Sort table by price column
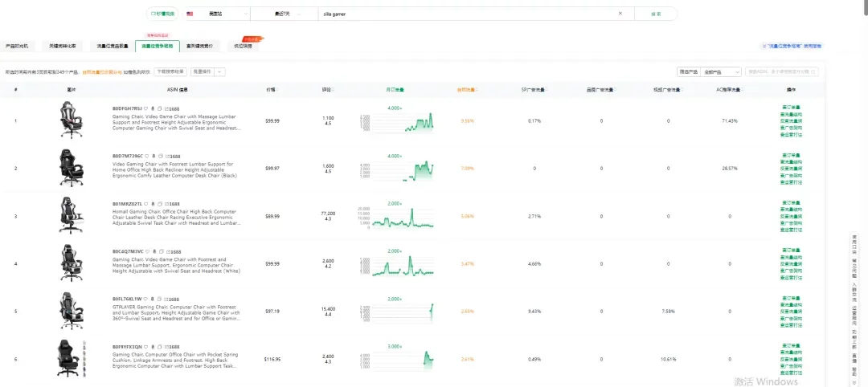Image resolution: width=868 pixels, height=387 pixels. (271, 90)
